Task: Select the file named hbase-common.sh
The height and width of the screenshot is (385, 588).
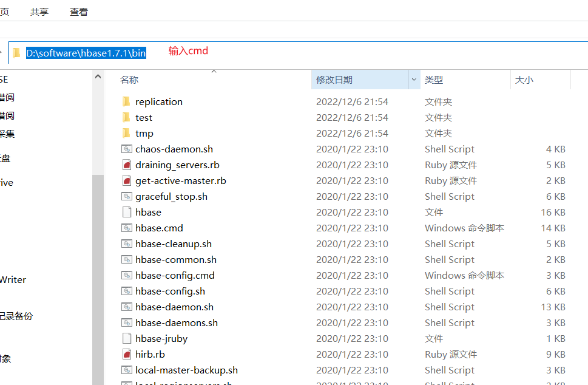Action: click(x=176, y=259)
